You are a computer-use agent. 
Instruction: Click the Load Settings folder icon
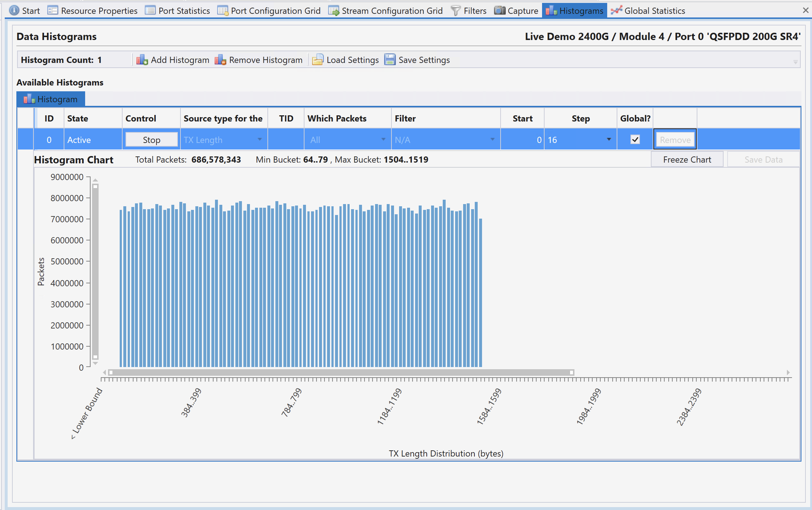pos(318,60)
